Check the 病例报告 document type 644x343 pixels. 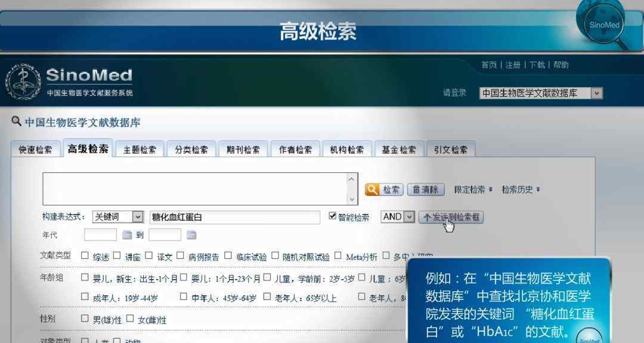180,255
